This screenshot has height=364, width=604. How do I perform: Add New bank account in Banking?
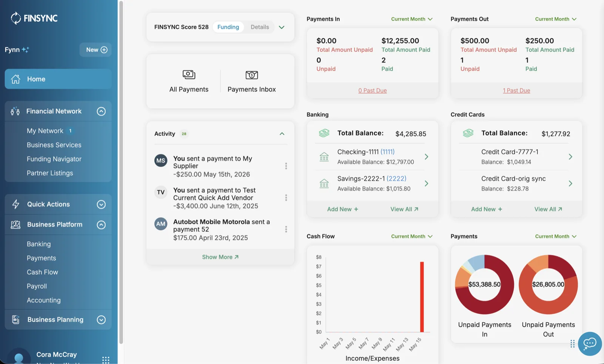(342, 209)
